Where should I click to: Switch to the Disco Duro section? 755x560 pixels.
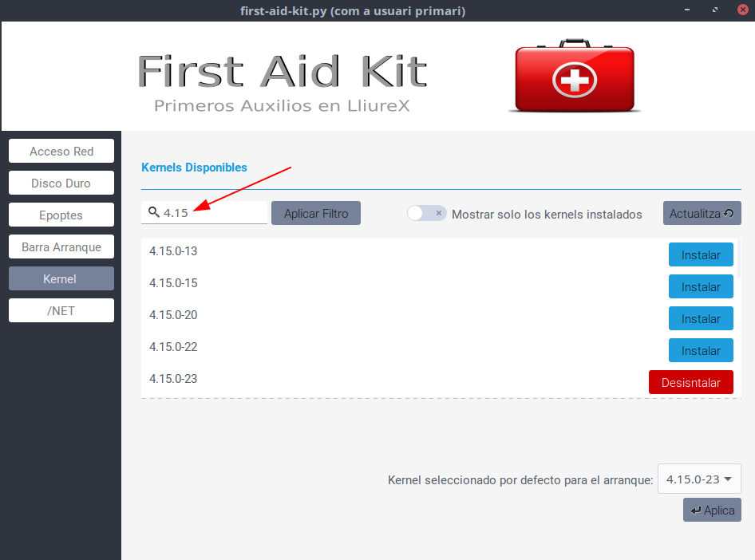(61, 183)
